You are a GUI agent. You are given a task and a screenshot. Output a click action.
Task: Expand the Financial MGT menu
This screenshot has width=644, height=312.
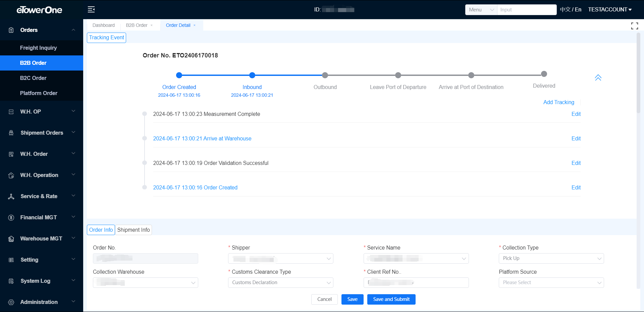73,217
